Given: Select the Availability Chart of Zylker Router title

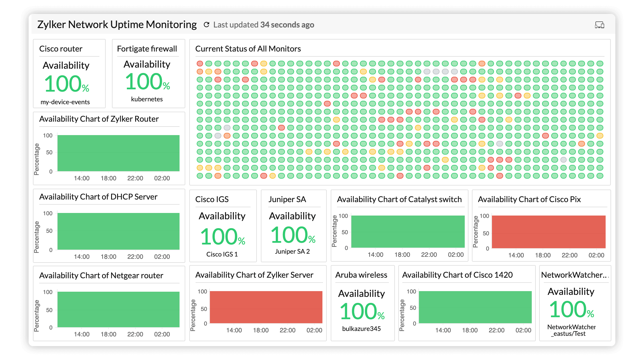Looking at the screenshot, I should [99, 119].
